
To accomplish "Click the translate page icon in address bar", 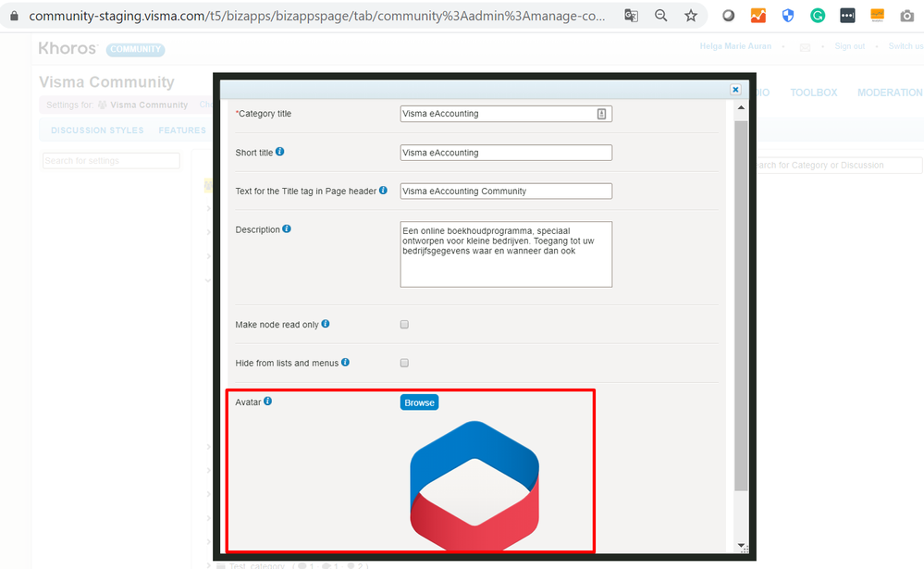I will [631, 16].
